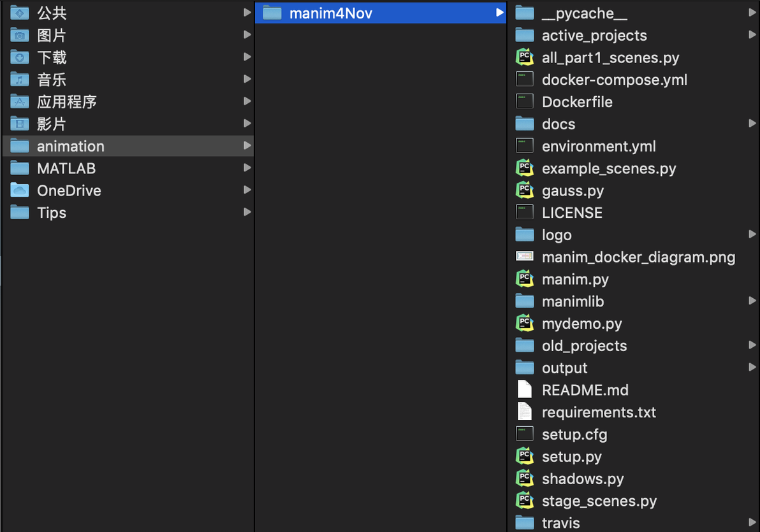Click the PyCharm icon next to gauss.py

click(524, 191)
